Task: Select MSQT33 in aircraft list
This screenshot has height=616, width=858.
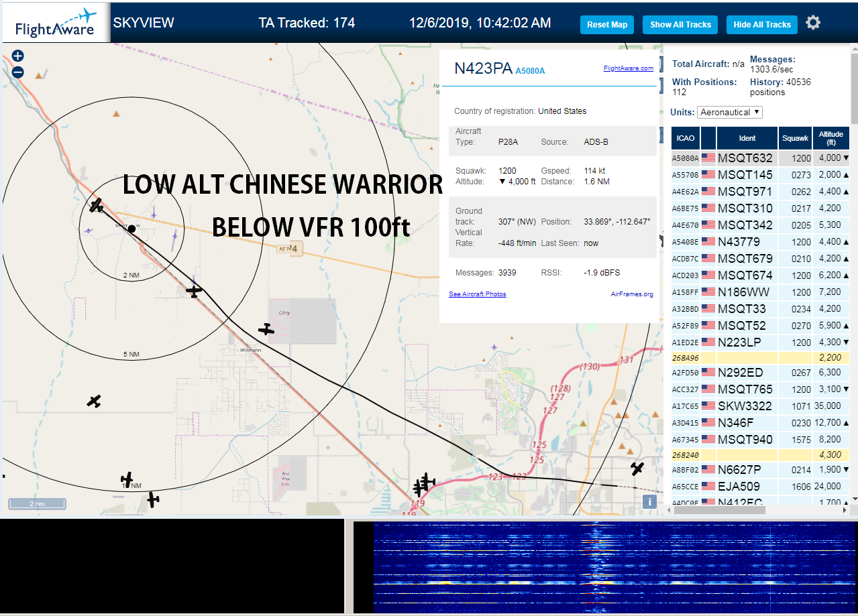Action: point(761,309)
